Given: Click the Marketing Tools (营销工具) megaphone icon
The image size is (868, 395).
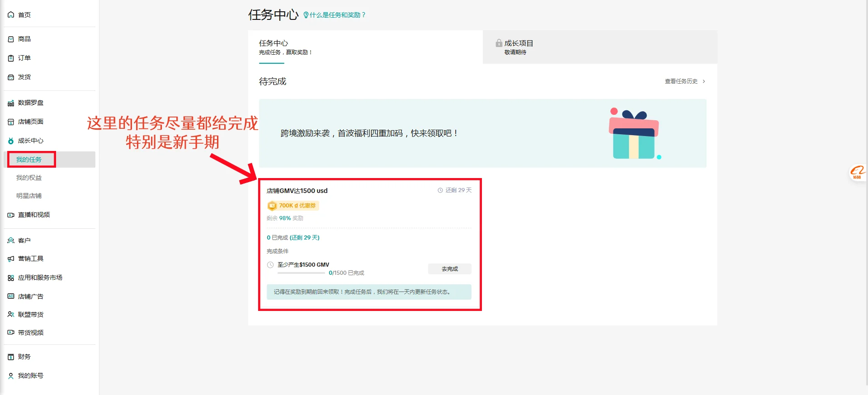Looking at the screenshot, I should (x=11, y=259).
